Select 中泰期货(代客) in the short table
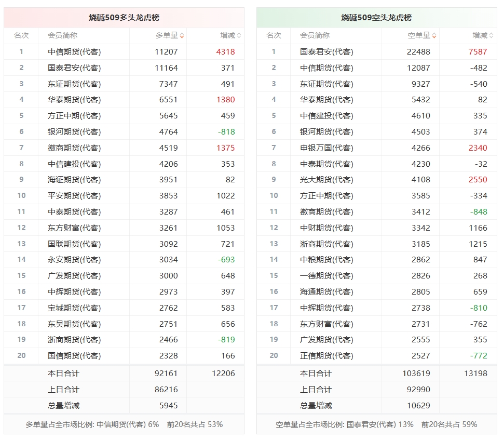Viewport: 504px width, 439px height. (x=326, y=164)
